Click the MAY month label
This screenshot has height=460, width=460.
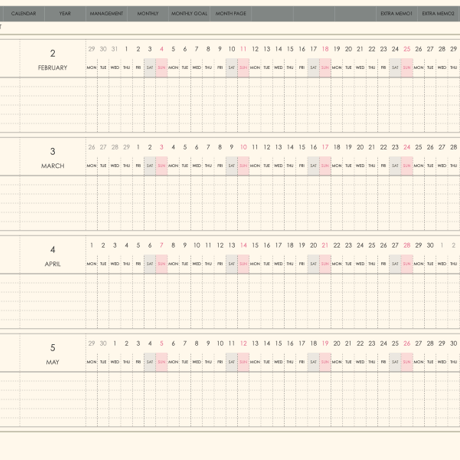[53, 362]
